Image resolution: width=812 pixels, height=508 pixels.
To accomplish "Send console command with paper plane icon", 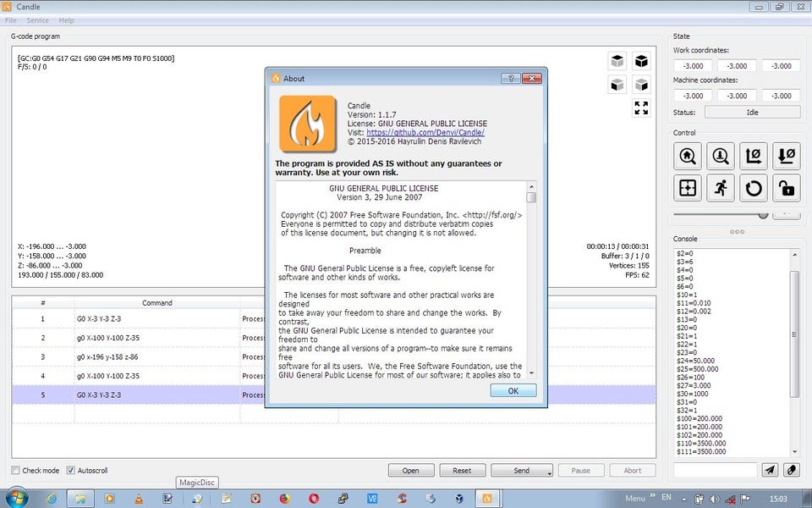I will pyautogui.click(x=770, y=470).
